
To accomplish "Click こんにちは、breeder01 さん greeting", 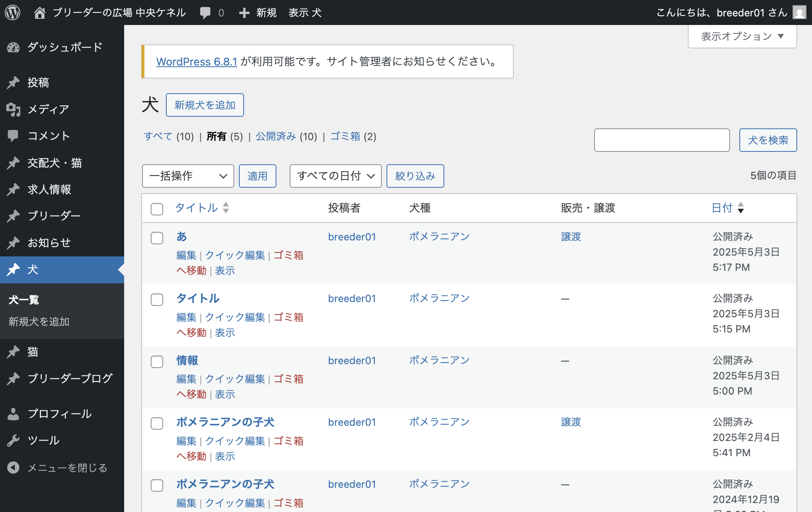I will coord(722,12).
